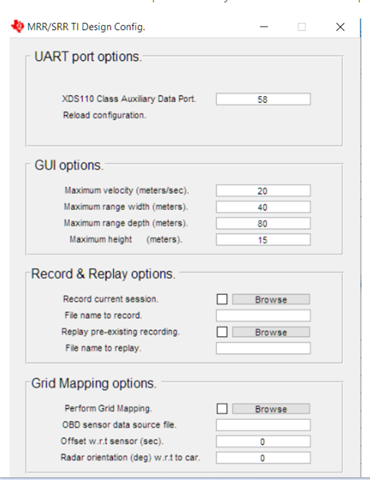Focus the Offset w.r.t sensor field
The image size is (370, 480).
263,441
